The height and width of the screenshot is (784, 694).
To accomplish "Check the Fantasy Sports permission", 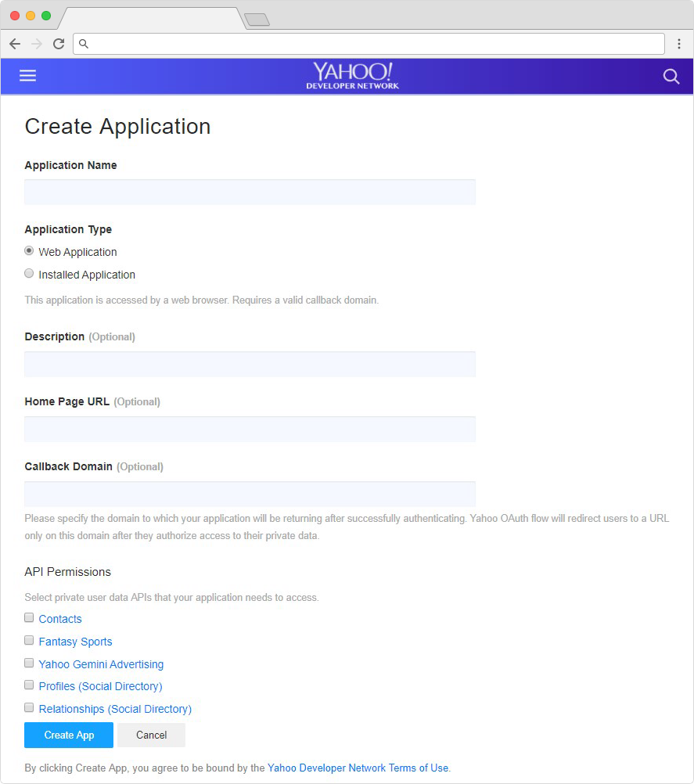I will click(29, 640).
